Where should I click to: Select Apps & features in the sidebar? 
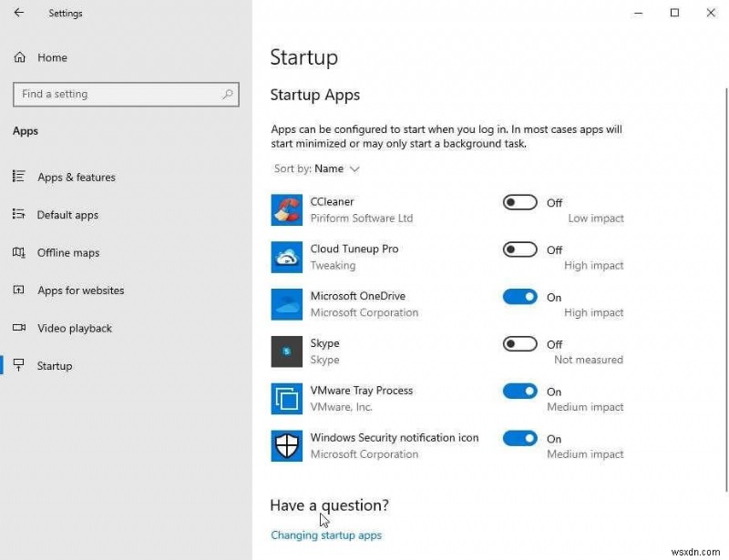point(75,177)
